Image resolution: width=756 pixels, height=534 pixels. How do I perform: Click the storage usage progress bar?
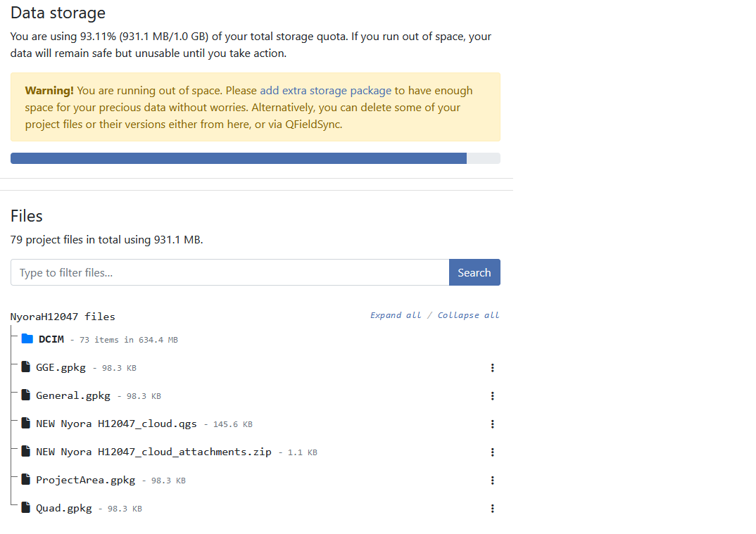click(255, 158)
